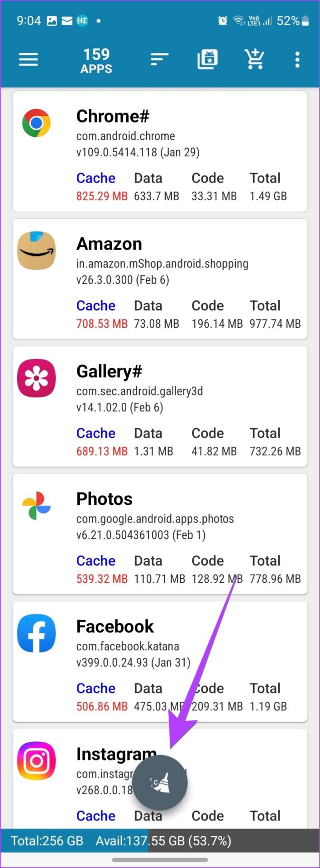The image size is (320, 868).
Task: Select the Photos app name entry
Action: click(x=105, y=499)
